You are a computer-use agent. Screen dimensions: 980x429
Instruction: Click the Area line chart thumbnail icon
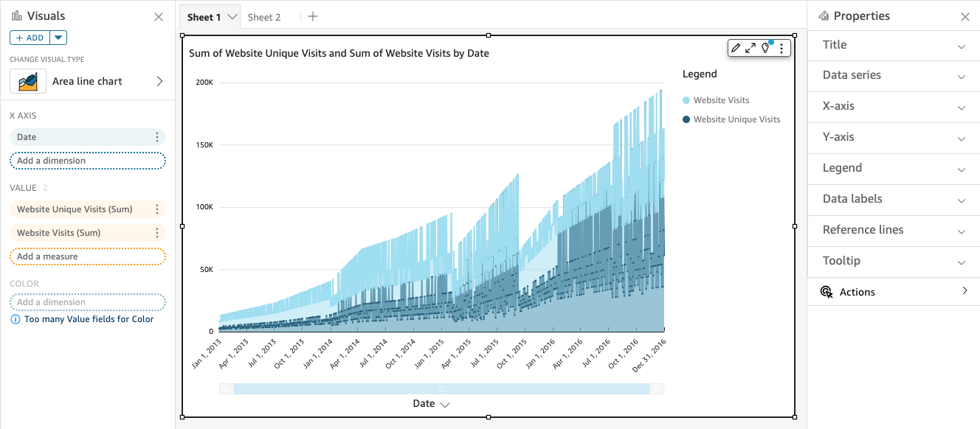(28, 81)
